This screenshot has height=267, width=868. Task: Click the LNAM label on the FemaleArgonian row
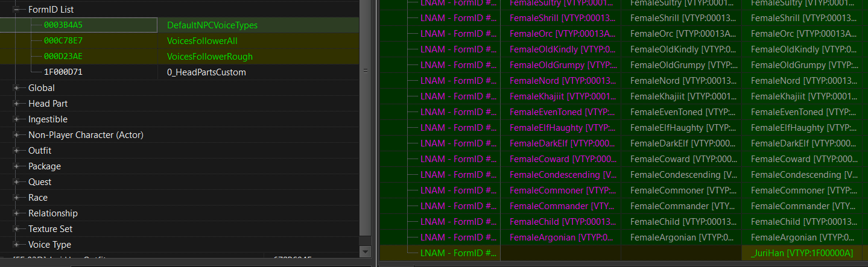[x=458, y=237]
